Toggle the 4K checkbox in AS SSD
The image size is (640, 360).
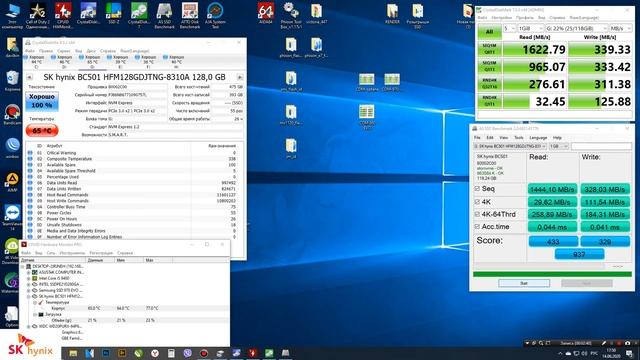[x=477, y=202]
